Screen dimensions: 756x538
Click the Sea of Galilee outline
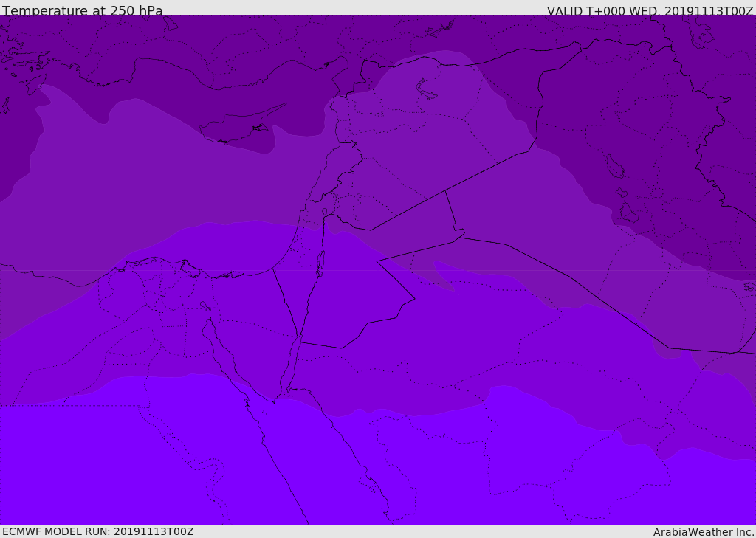325,213
